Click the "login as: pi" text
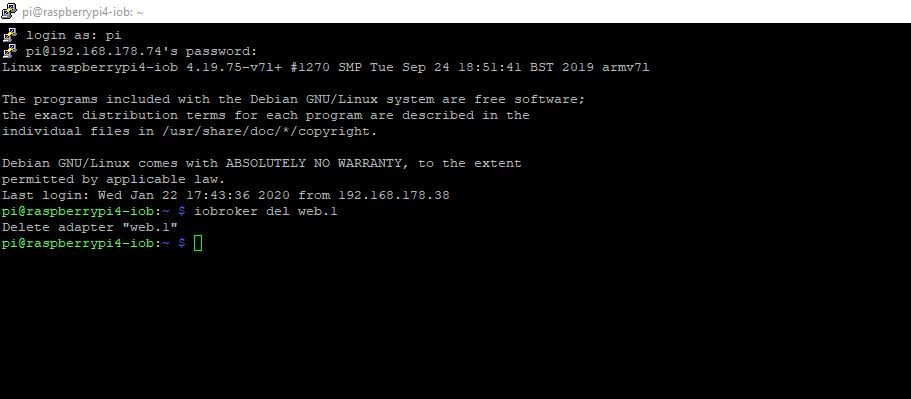The width and height of the screenshot is (911, 399). tap(73, 35)
